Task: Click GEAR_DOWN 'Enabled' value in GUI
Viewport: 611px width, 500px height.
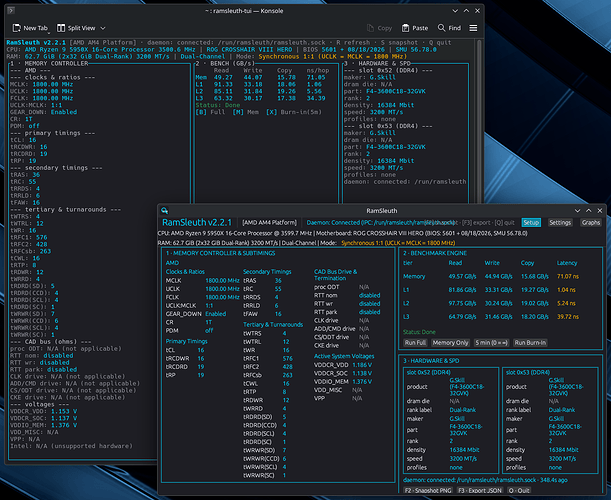Action: click(x=215, y=314)
